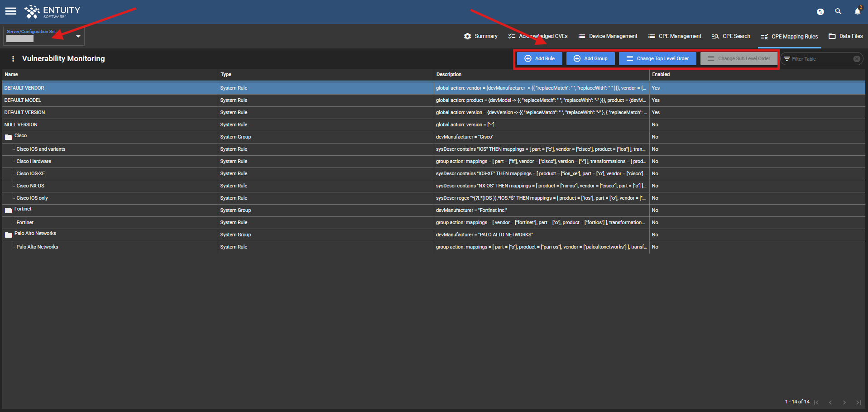Open the search magnifier icon
Screen dimensions: 868x412
tap(838, 11)
